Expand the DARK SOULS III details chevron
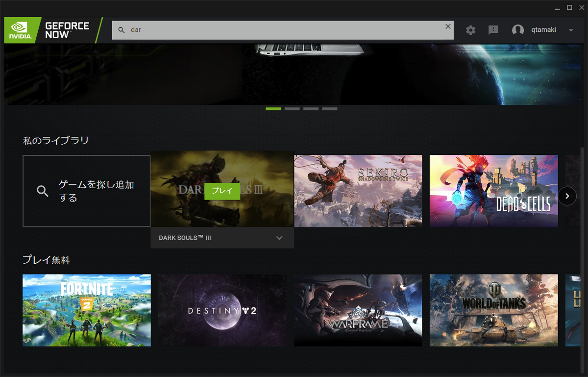588x377 pixels. pyautogui.click(x=279, y=238)
